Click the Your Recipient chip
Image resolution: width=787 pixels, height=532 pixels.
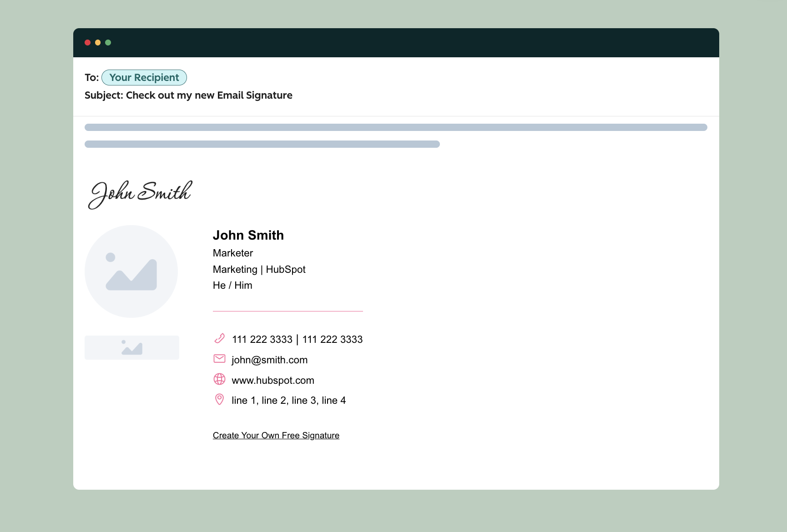(x=144, y=77)
